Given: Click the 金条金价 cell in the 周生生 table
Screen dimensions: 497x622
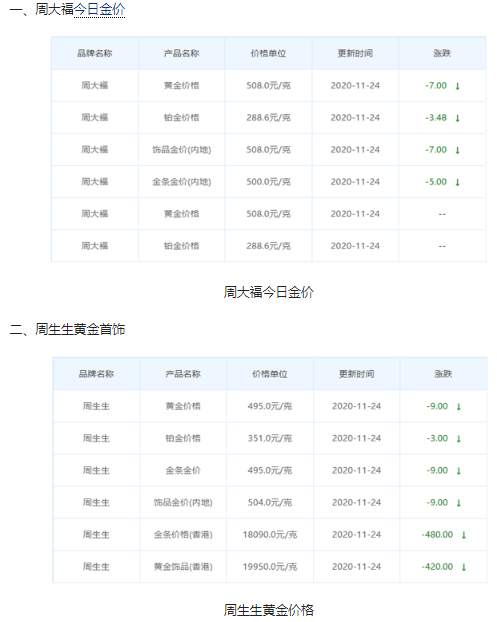Looking at the screenshot, I should coord(183,470).
